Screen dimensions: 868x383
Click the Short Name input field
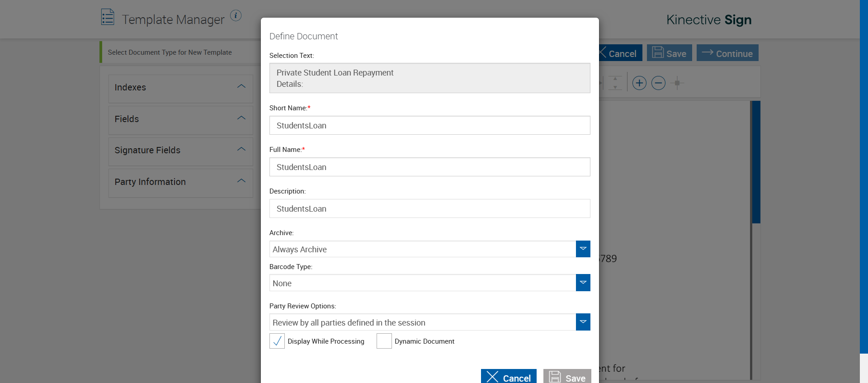tap(429, 126)
